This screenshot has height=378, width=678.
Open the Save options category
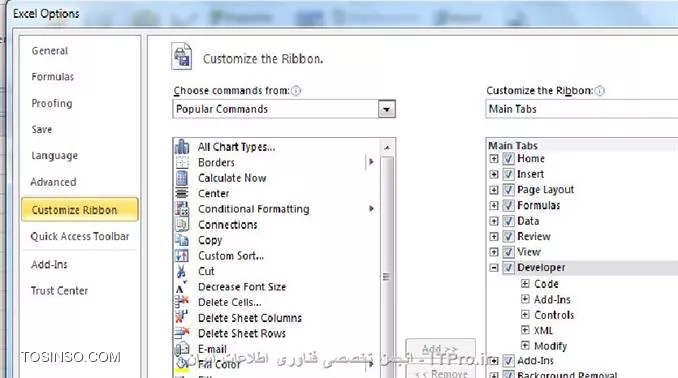pos(42,129)
